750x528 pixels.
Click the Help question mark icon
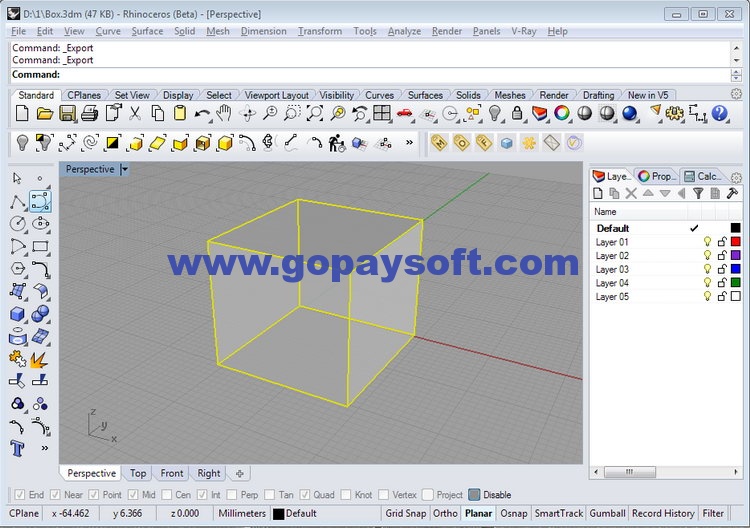[x=719, y=113]
